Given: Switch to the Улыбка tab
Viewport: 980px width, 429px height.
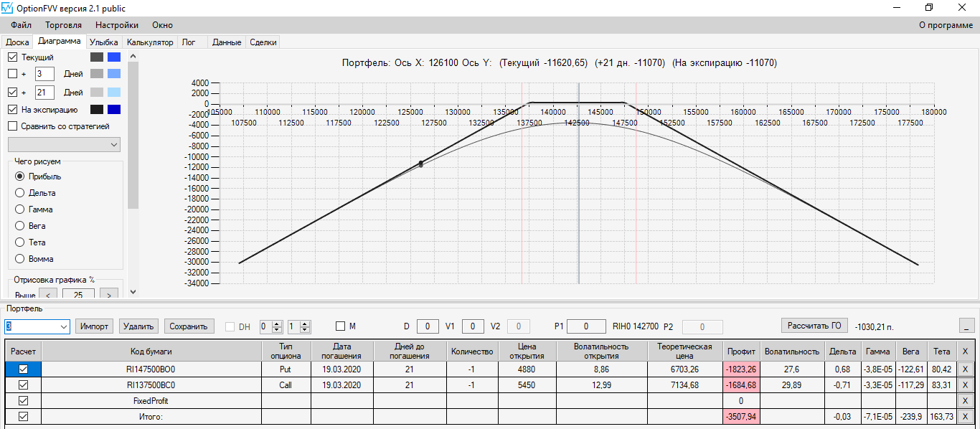Looking at the screenshot, I should [104, 42].
